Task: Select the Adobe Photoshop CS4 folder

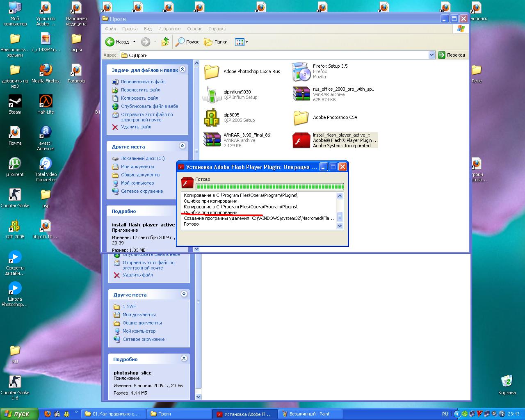Action: pyautogui.click(x=301, y=118)
